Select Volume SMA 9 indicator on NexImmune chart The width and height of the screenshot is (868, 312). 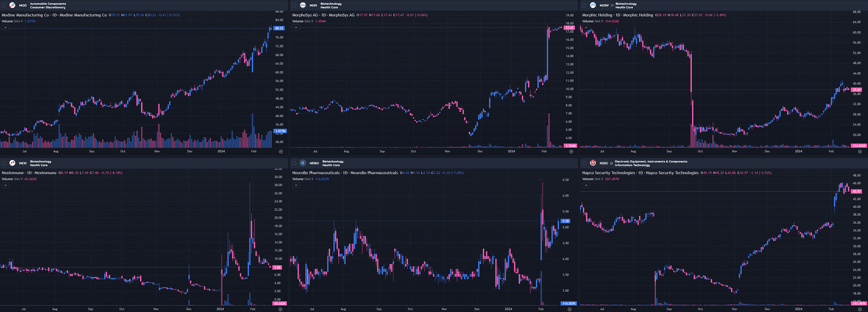[x=12, y=179]
